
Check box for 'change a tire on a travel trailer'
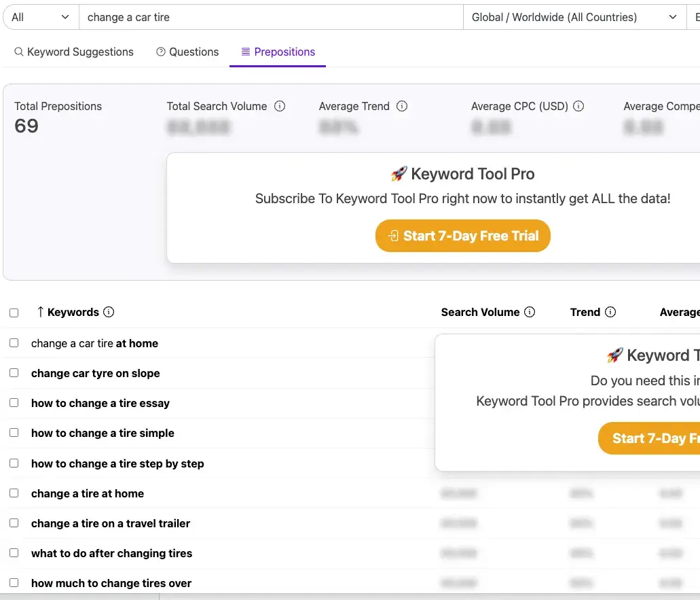pyautogui.click(x=14, y=523)
